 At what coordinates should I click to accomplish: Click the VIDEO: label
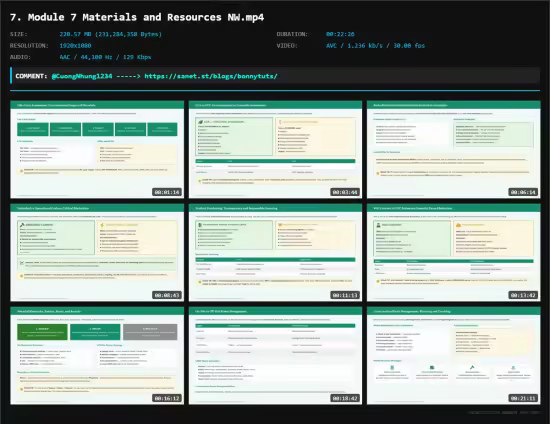287,46
